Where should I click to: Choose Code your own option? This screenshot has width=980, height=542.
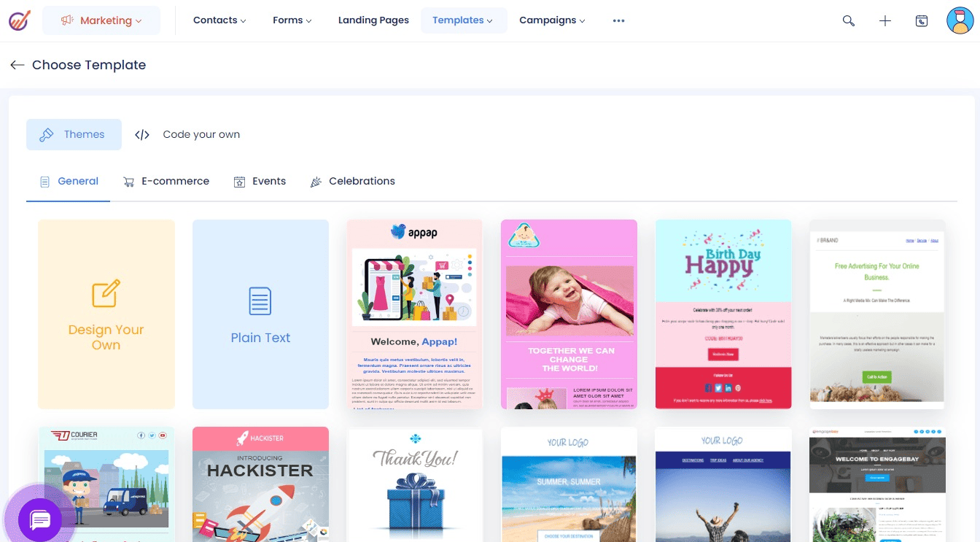click(187, 134)
